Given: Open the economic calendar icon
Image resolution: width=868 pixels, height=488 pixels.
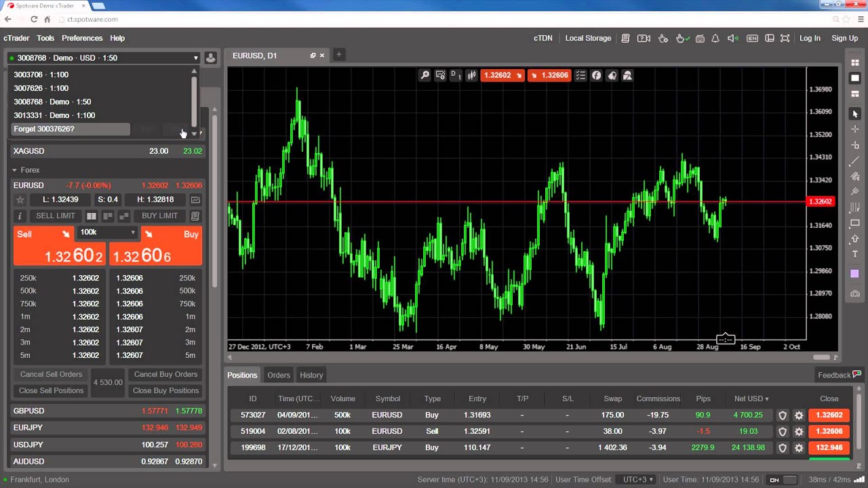Looking at the screenshot, I should (x=700, y=39).
